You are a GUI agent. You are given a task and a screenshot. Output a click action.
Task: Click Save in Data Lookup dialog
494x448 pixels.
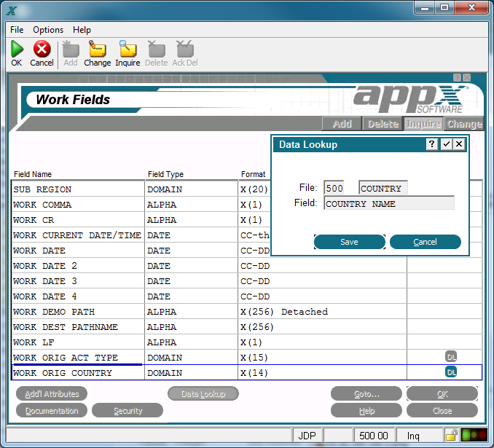point(350,242)
